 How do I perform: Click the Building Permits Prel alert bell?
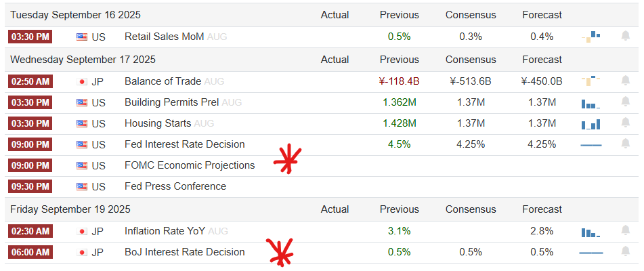(x=626, y=102)
